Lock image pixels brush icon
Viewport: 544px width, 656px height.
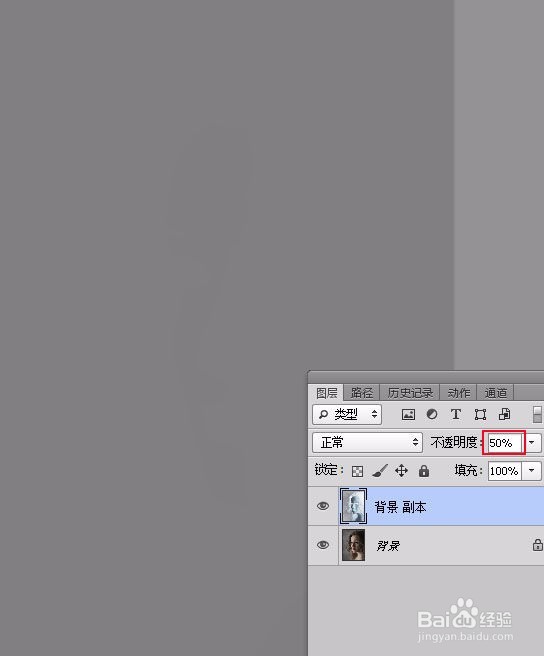(380, 471)
